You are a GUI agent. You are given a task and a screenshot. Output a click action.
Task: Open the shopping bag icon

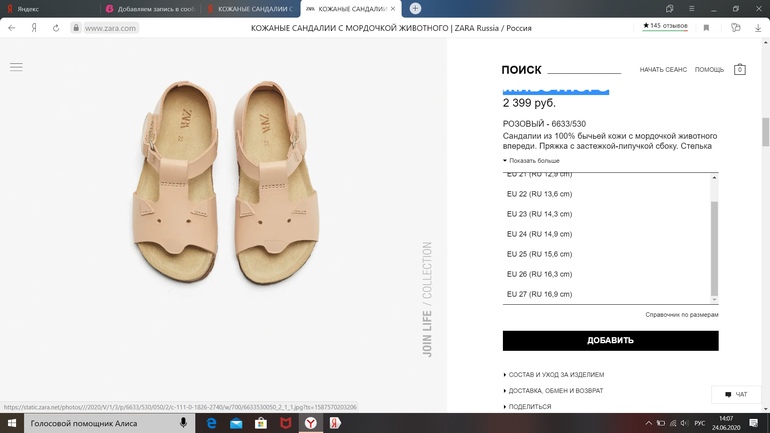click(739, 69)
